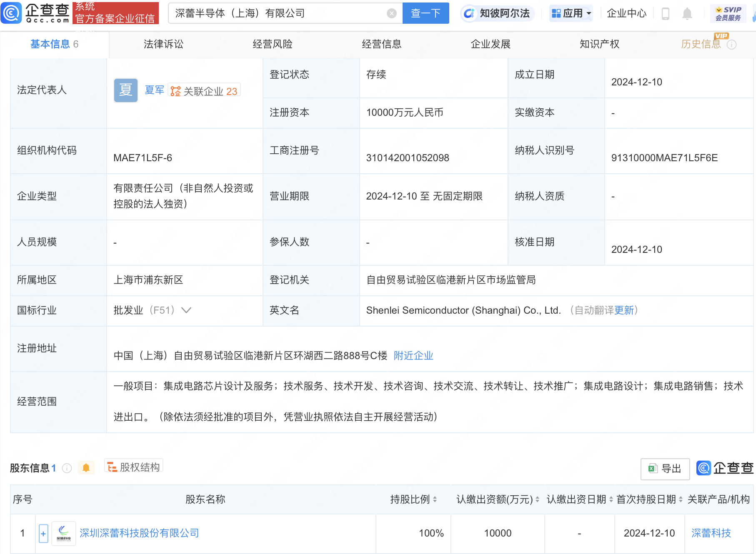This screenshot has width=756, height=554.
Task: Click the mobile phone icon in top bar
Action: [x=665, y=13]
